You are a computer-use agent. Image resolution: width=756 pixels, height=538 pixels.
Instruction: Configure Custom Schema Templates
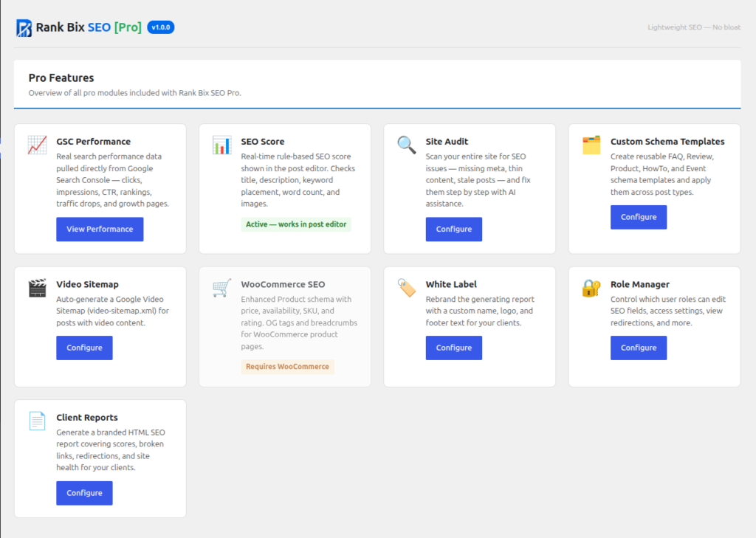[x=639, y=217]
